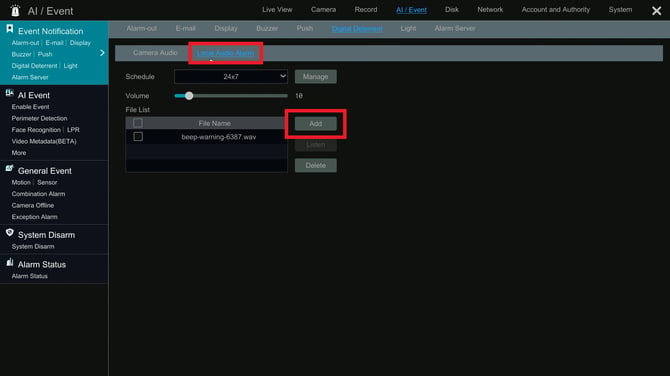This screenshot has height=376, width=670.
Task: Select the Digital Deterrent tab
Action: (357, 29)
